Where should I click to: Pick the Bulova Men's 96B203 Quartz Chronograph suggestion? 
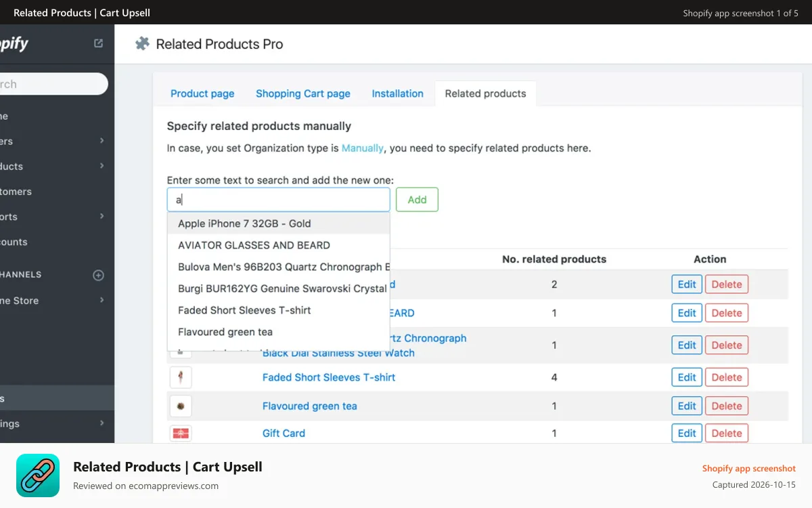click(279, 267)
